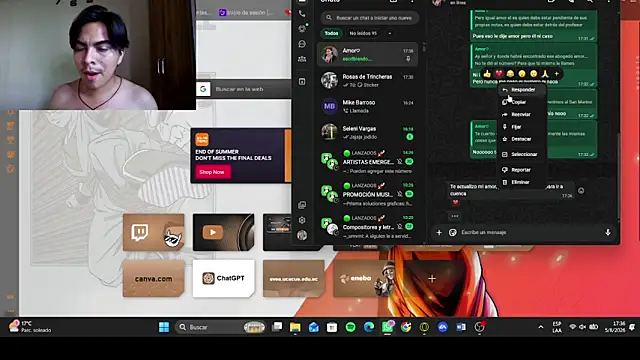
Task: Choose Copiar in the context menu
Action: coord(522,102)
